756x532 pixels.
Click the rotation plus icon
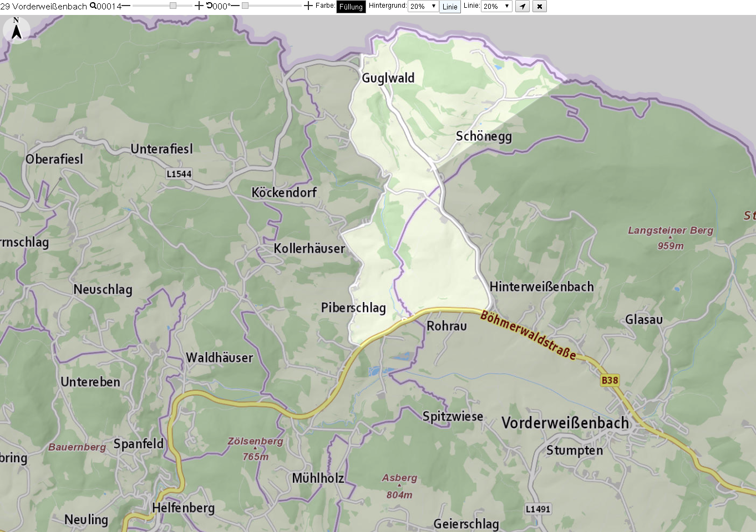[308, 6]
